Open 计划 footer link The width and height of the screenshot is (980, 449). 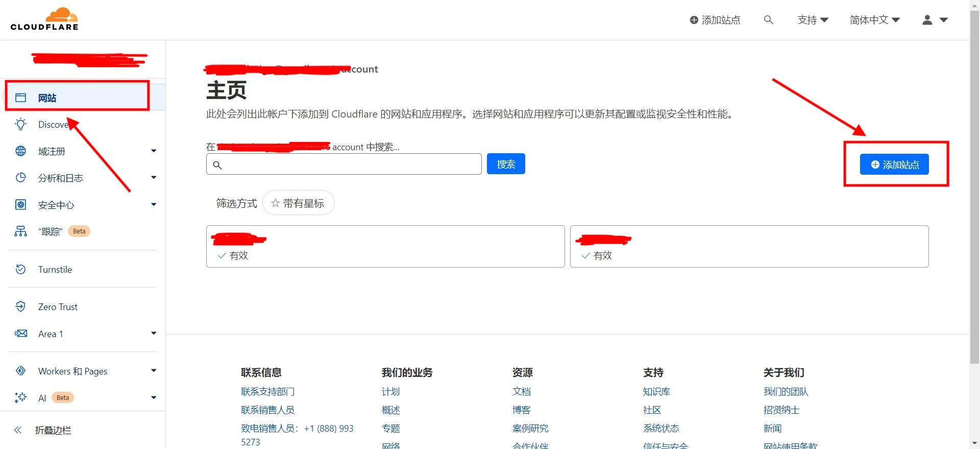click(391, 392)
